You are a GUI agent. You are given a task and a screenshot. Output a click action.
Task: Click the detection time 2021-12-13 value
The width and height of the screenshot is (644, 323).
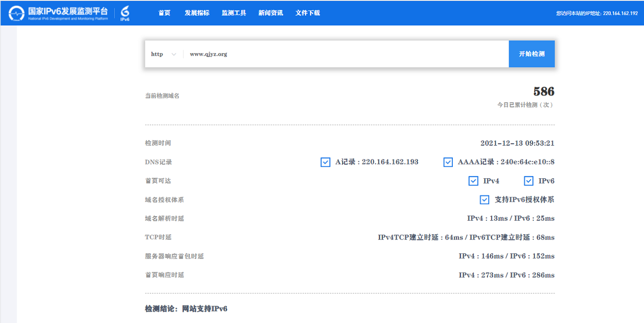(517, 143)
